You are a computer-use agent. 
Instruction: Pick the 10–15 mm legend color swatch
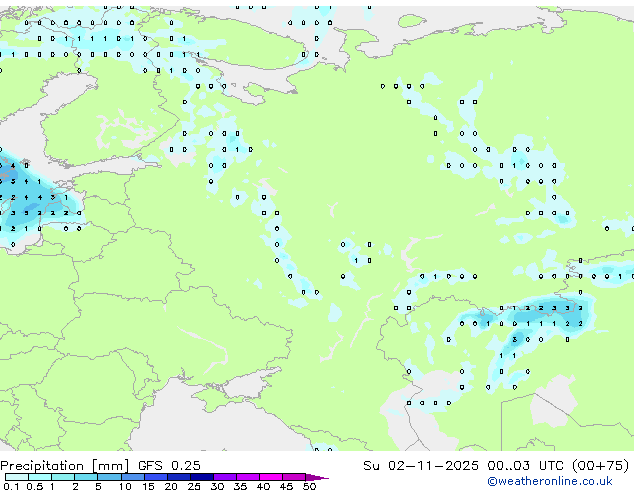[132, 477]
